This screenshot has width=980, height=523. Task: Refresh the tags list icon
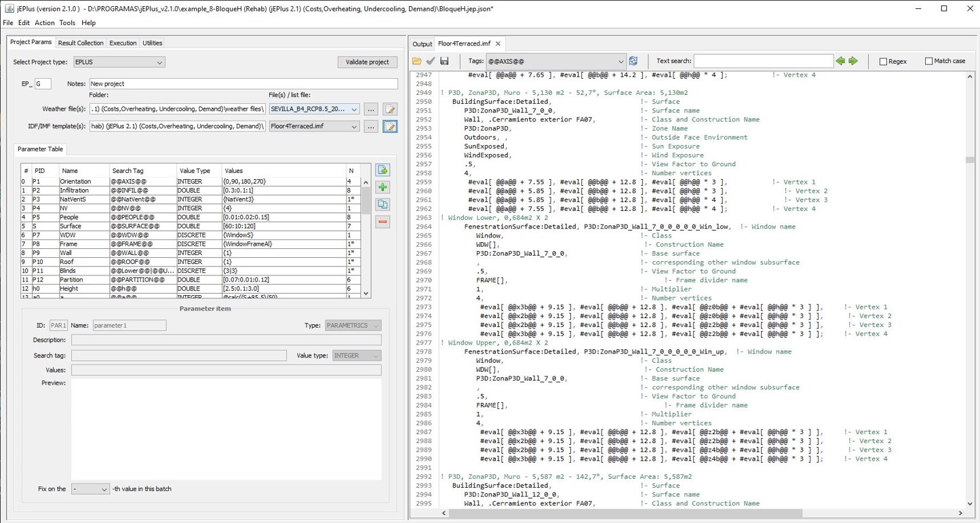coord(633,61)
